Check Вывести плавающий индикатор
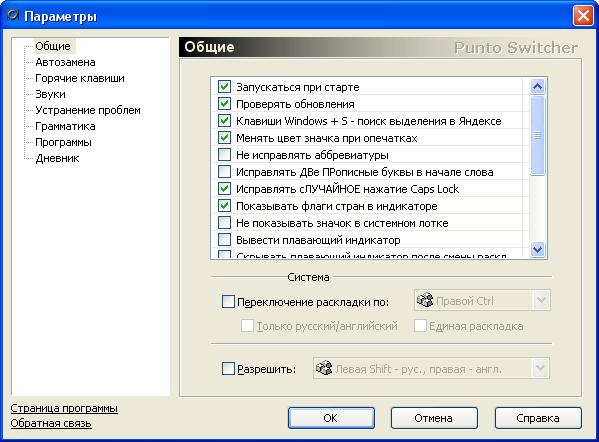599x442 pixels. tap(224, 240)
